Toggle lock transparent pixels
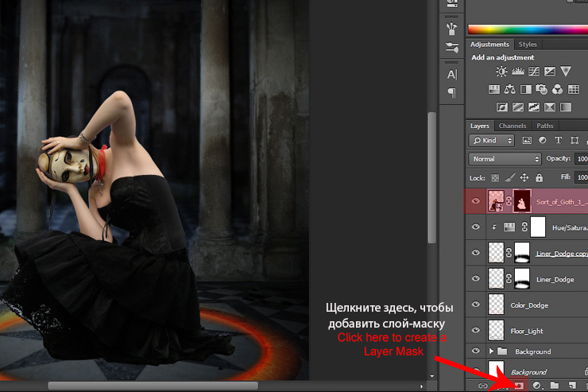588x392 pixels. [497, 178]
